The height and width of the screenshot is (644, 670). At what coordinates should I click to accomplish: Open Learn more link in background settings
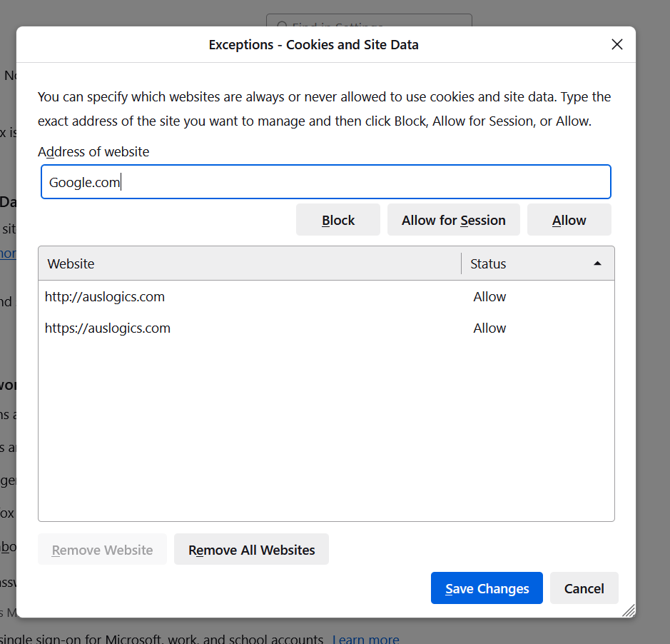pos(366,639)
